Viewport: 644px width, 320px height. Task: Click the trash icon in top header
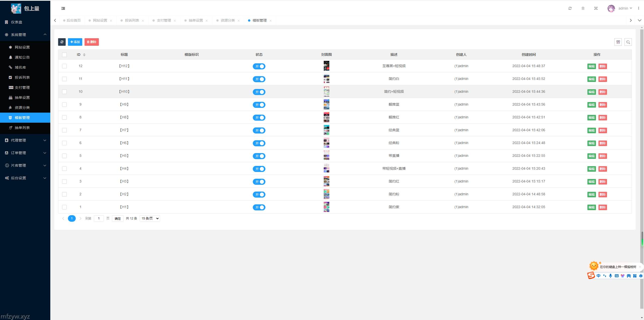[583, 8]
